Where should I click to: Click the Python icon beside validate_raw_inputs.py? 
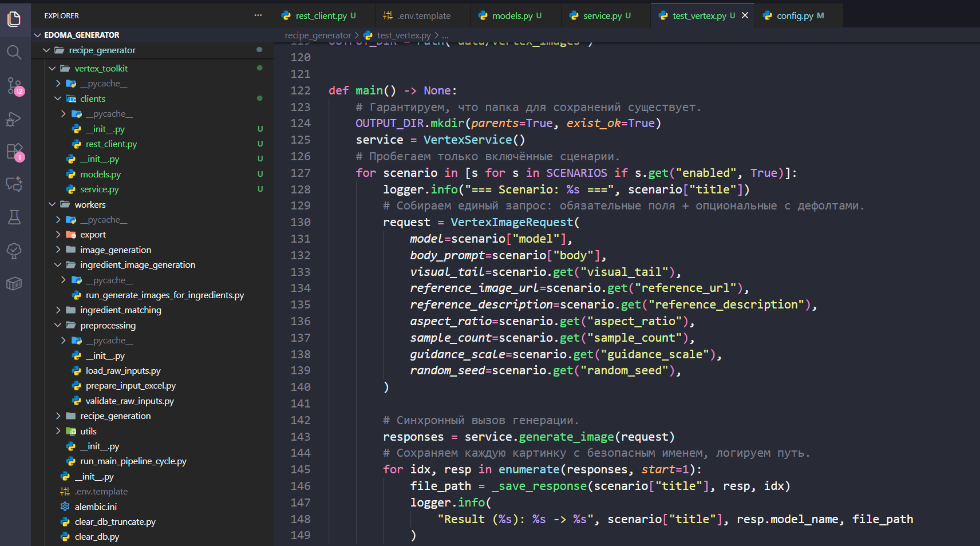point(76,401)
